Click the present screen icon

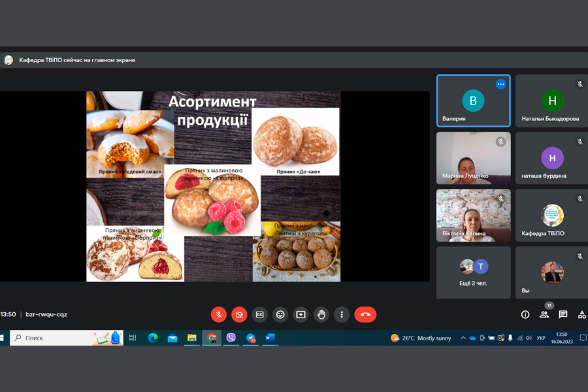[301, 314]
